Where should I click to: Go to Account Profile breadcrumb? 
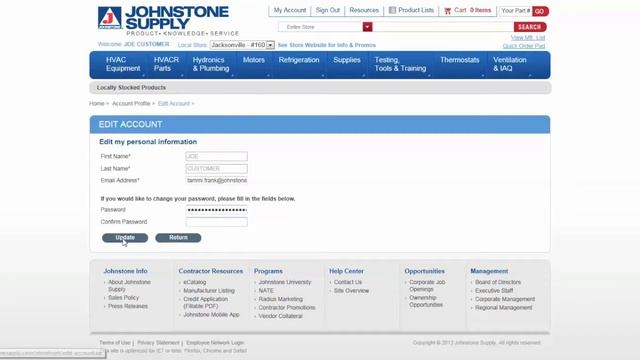[x=131, y=104]
